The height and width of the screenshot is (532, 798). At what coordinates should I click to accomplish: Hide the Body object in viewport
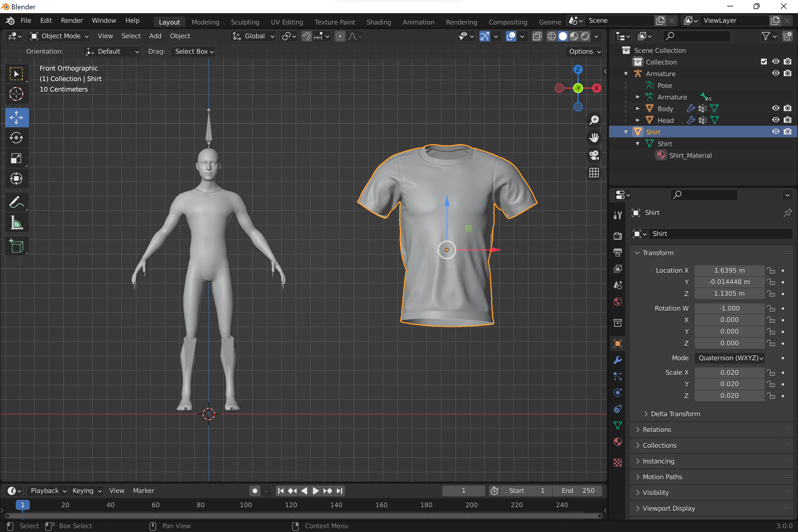776,108
